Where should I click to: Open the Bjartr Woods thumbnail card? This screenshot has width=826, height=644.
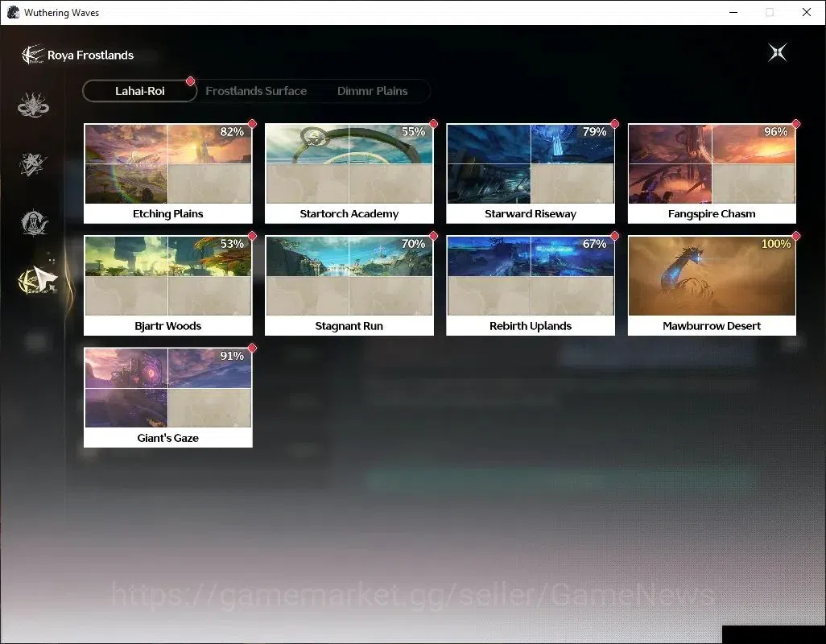(x=168, y=286)
